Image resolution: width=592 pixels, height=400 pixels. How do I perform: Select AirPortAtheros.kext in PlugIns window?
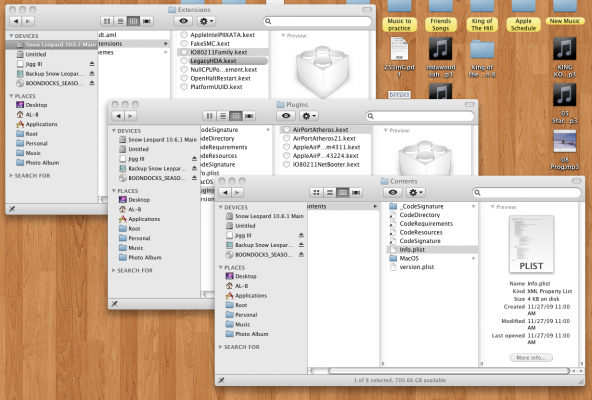[325, 130]
